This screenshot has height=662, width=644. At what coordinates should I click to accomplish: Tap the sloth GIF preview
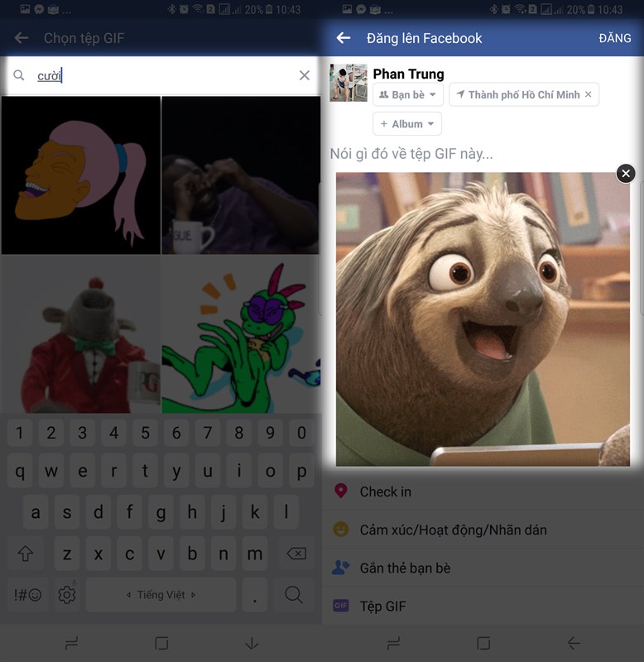click(x=483, y=319)
